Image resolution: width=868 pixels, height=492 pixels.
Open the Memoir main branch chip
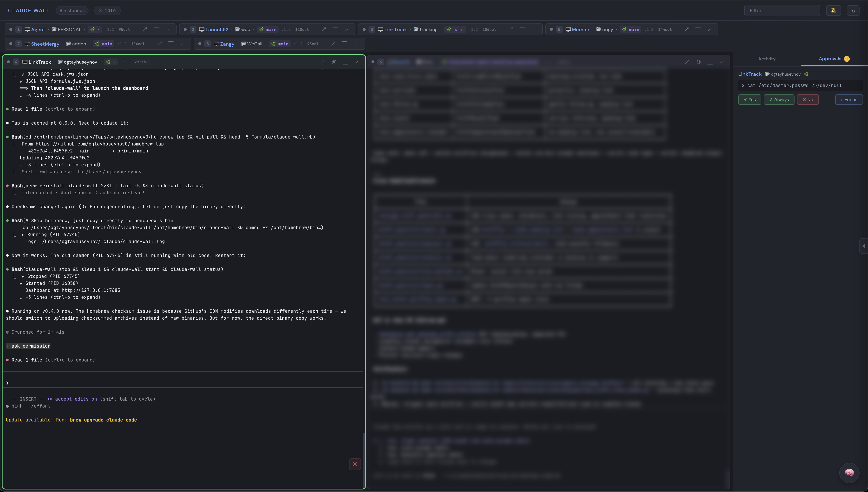(630, 29)
